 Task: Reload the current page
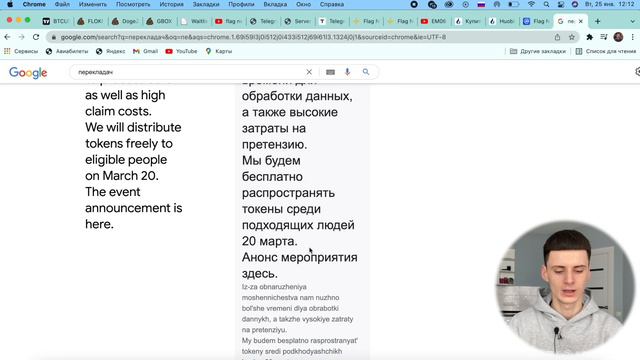coord(36,37)
